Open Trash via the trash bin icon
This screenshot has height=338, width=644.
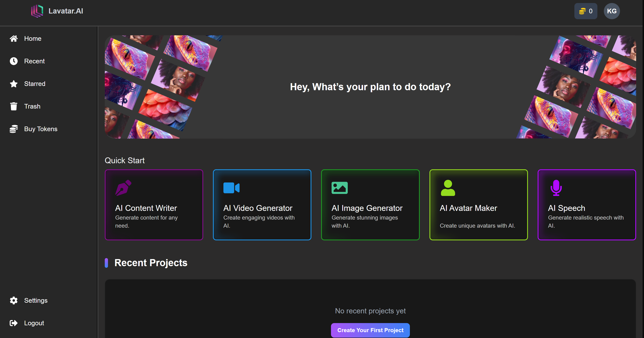(x=14, y=106)
